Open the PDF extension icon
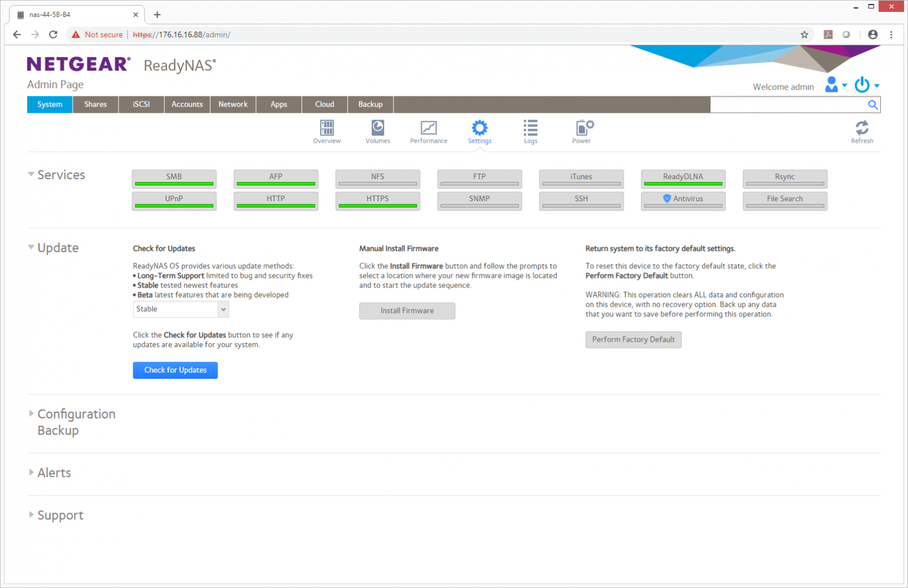This screenshot has width=908, height=588. 828,35
